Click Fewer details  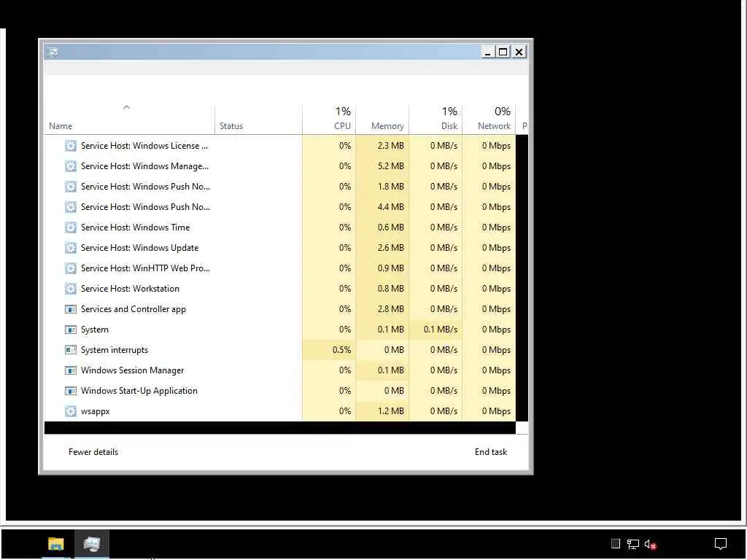[93, 452]
